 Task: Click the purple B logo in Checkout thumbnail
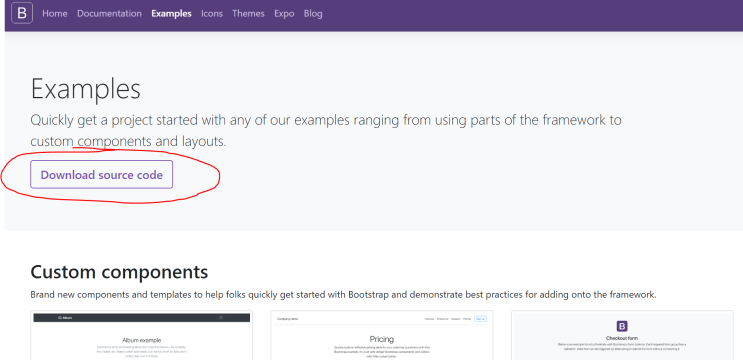[x=622, y=326]
